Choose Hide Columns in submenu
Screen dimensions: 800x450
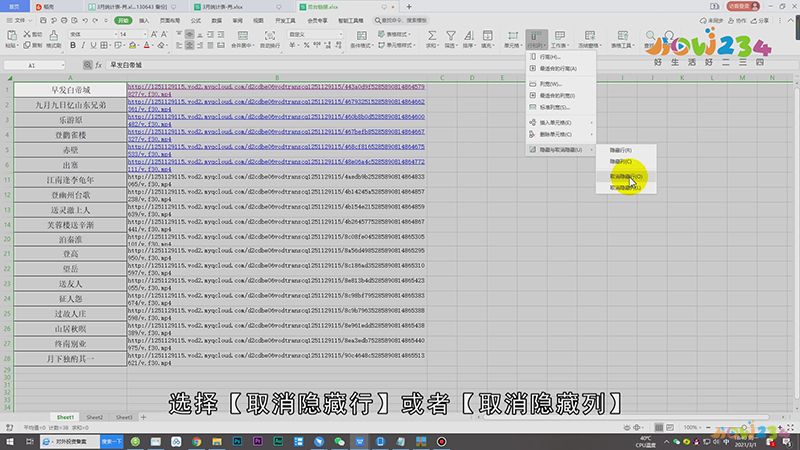click(x=626, y=161)
